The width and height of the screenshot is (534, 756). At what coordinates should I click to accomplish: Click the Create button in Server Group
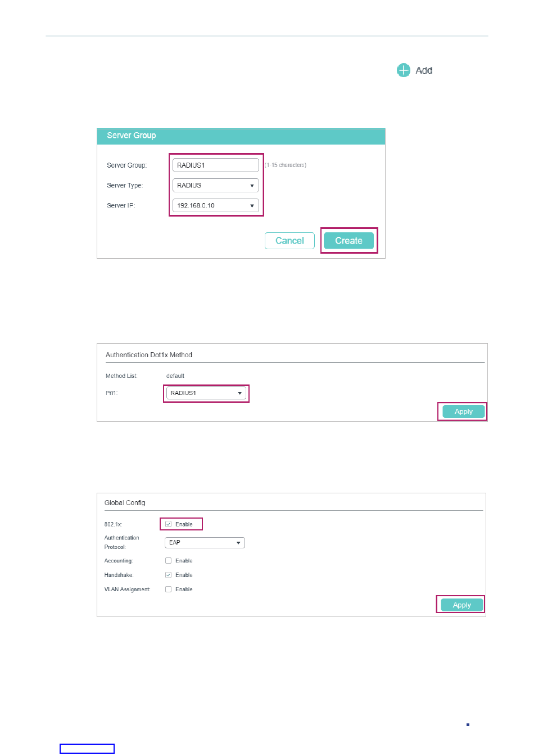tap(349, 241)
